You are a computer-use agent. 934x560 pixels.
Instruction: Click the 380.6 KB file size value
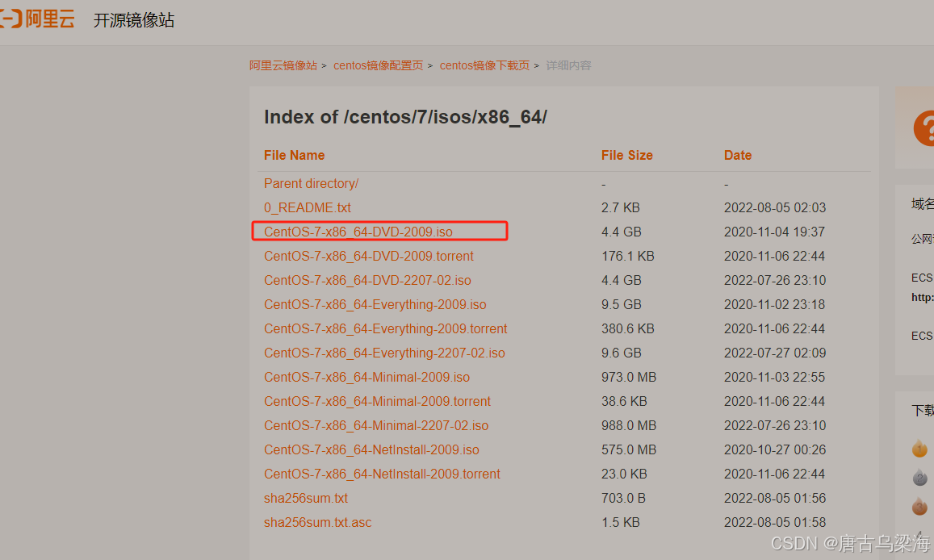click(628, 328)
